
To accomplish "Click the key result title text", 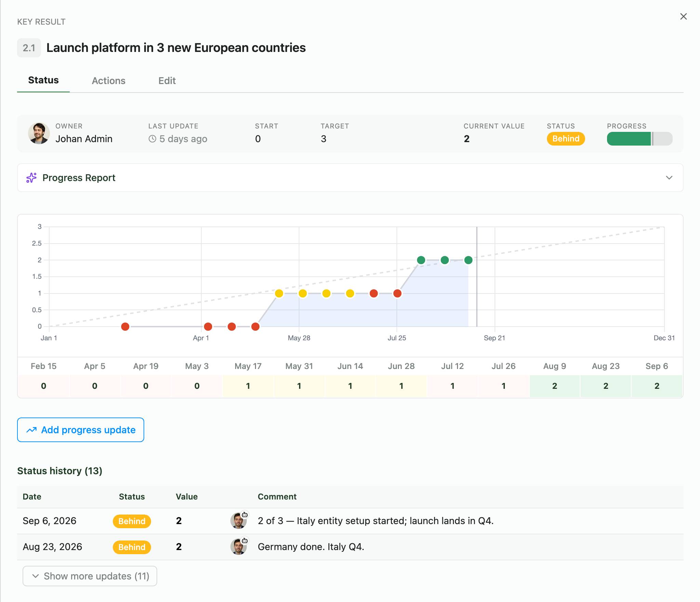I will point(176,48).
